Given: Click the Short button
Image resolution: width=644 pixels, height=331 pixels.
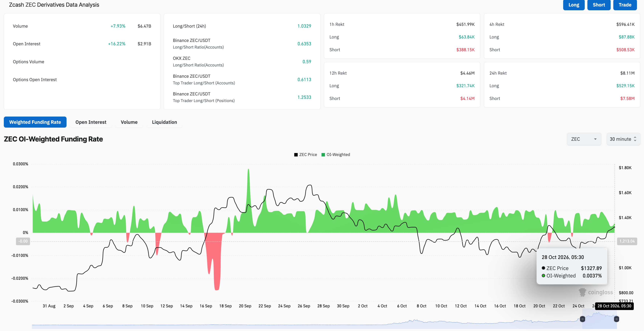Looking at the screenshot, I should [599, 5].
